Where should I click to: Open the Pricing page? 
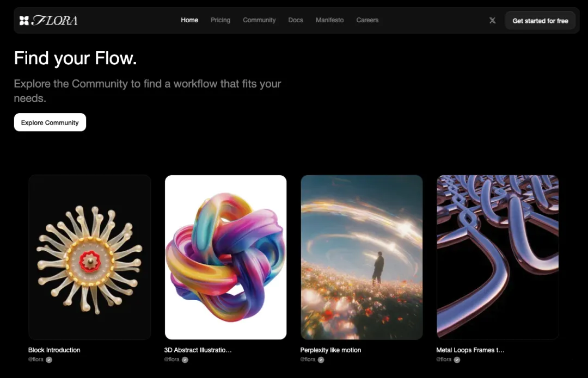(220, 20)
